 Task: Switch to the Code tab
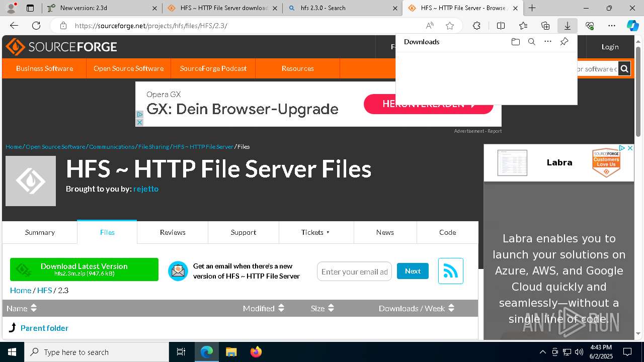(447, 232)
